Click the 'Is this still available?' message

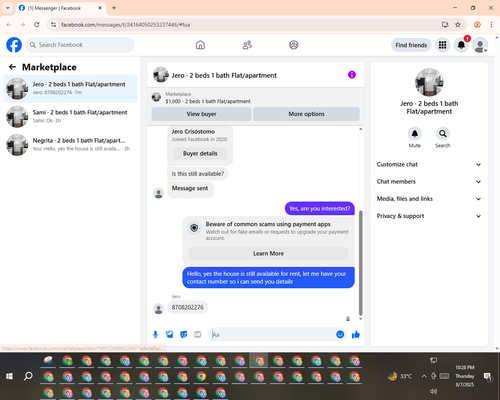[198, 174]
